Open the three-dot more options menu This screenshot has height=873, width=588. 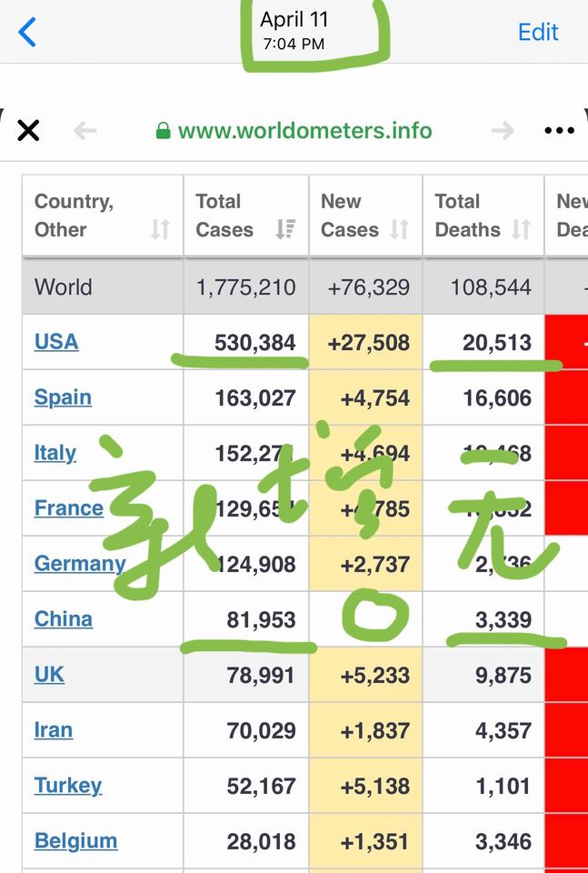coord(559,131)
